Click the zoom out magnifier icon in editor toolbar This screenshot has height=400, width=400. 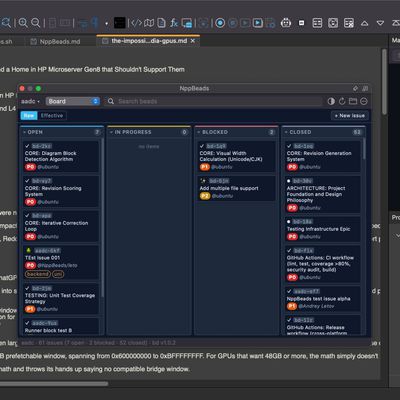click(36, 23)
